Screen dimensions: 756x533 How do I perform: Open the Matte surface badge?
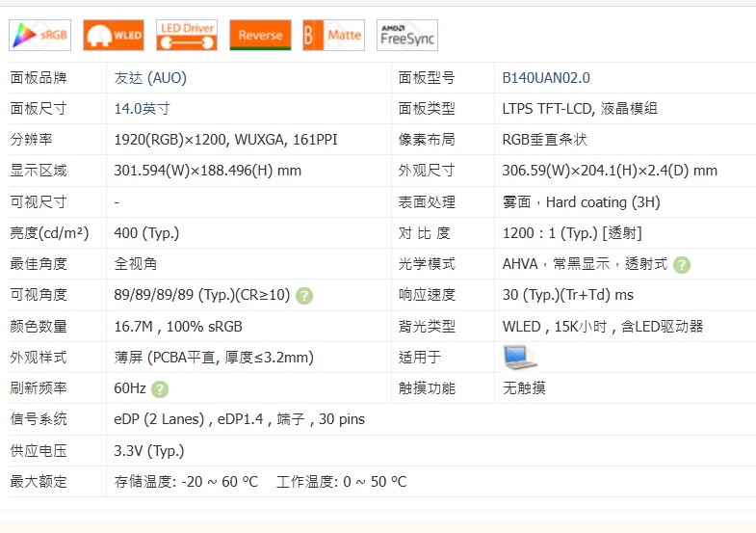click(x=332, y=36)
